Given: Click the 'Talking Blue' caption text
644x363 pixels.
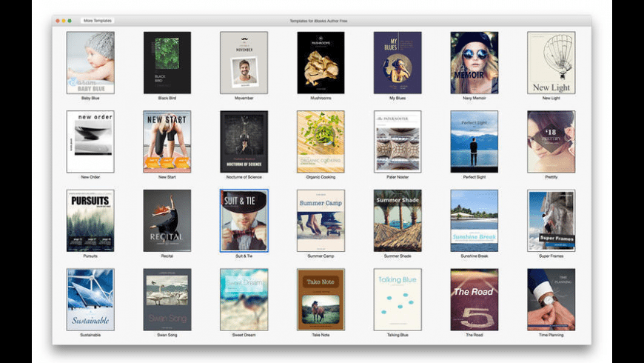Looking at the screenshot, I should pyautogui.click(x=398, y=335).
